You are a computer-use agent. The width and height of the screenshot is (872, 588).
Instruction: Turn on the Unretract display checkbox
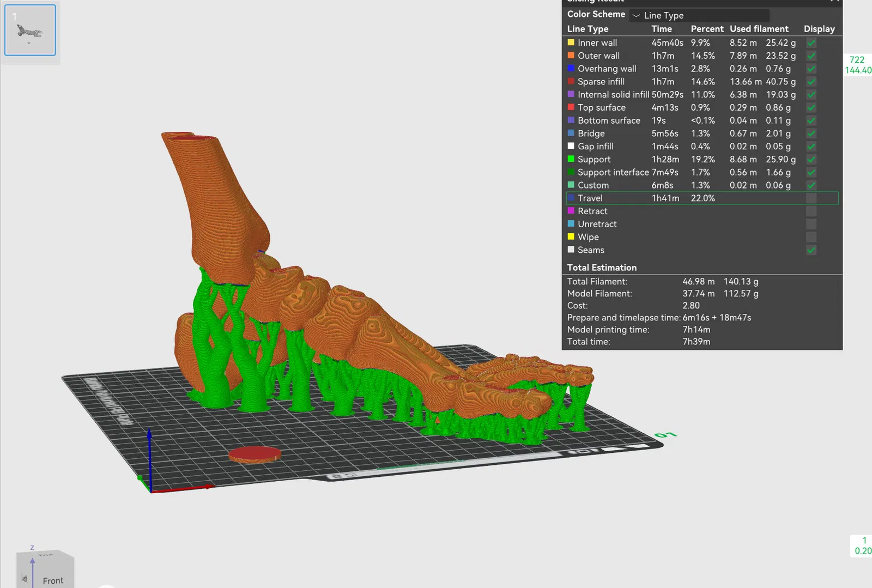pos(811,224)
